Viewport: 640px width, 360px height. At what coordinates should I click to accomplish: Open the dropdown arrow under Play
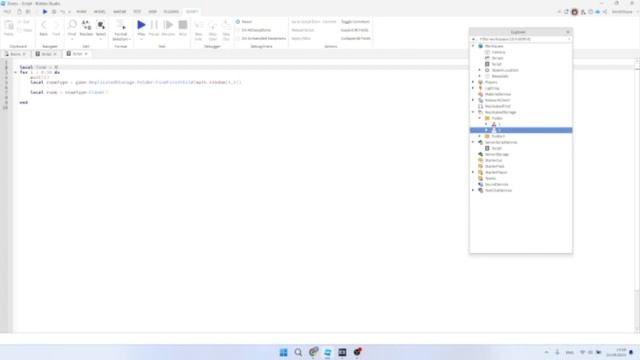click(x=141, y=39)
